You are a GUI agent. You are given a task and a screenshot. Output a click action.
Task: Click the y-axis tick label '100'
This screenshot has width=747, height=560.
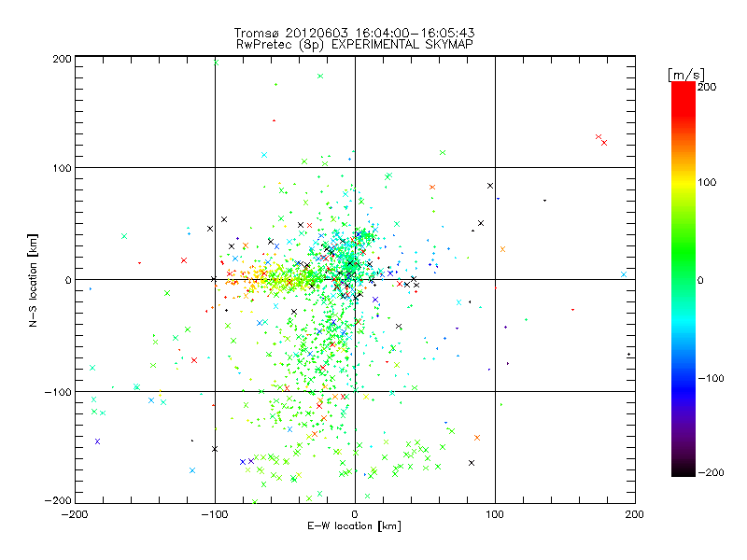[x=63, y=168]
